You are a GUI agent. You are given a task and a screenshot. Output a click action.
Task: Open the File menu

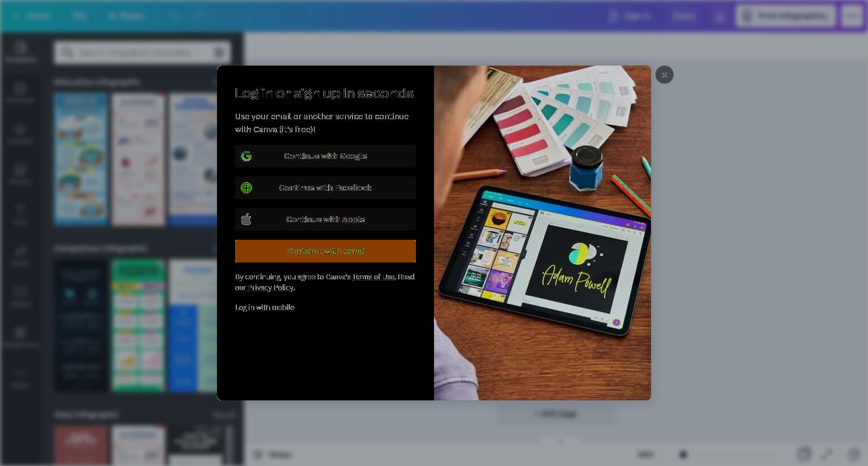(x=79, y=16)
